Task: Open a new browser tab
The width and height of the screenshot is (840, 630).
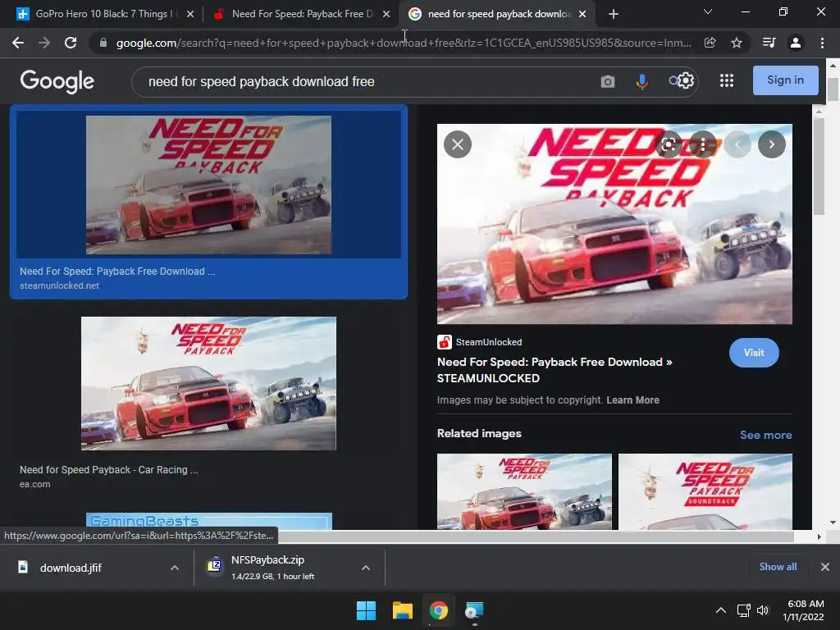Action: (x=614, y=14)
